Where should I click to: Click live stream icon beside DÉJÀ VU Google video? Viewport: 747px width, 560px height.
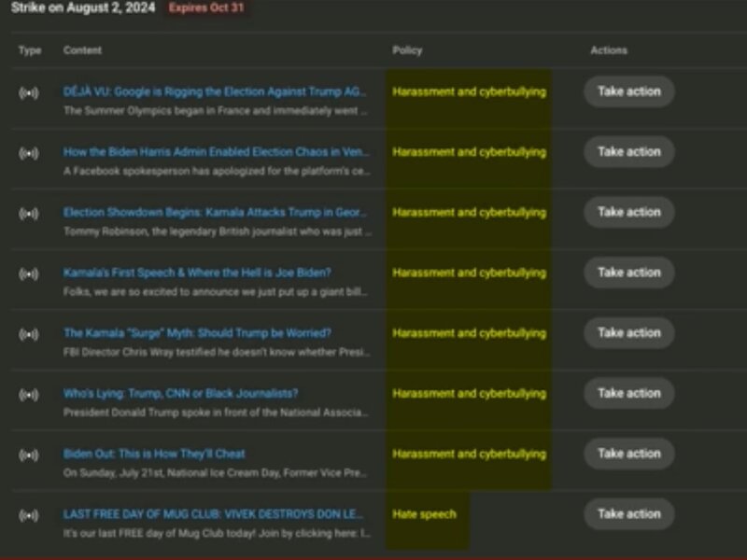(x=29, y=92)
